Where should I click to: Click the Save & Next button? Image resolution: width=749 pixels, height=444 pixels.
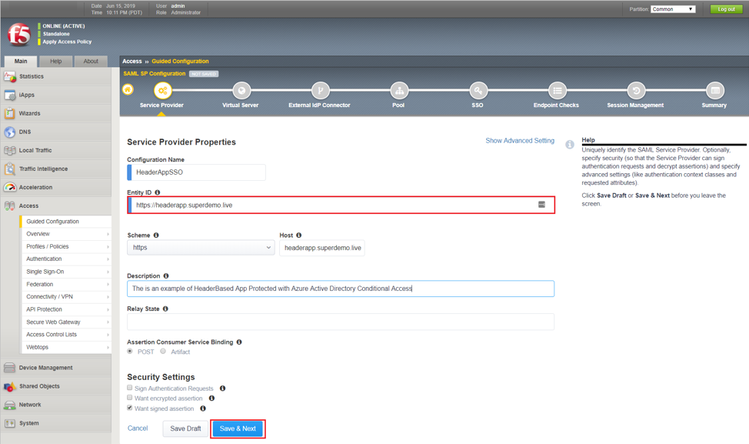pos(238,429)
